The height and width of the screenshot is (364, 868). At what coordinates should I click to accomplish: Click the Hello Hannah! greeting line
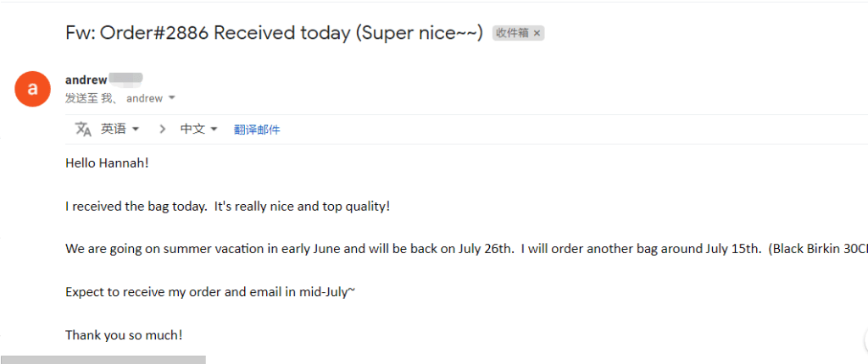107,163
